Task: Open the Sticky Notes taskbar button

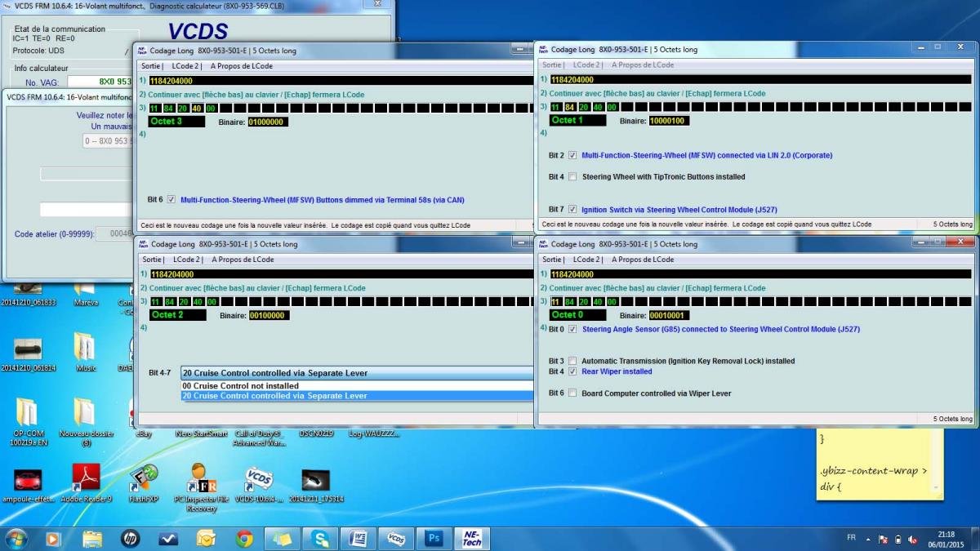Action: pyautogui.click(x=282, y=539)
